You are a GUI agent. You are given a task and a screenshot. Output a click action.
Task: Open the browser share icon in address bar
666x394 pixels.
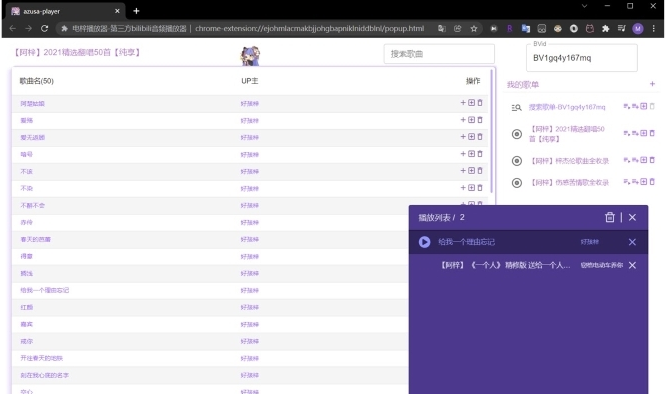coord(457,28)
